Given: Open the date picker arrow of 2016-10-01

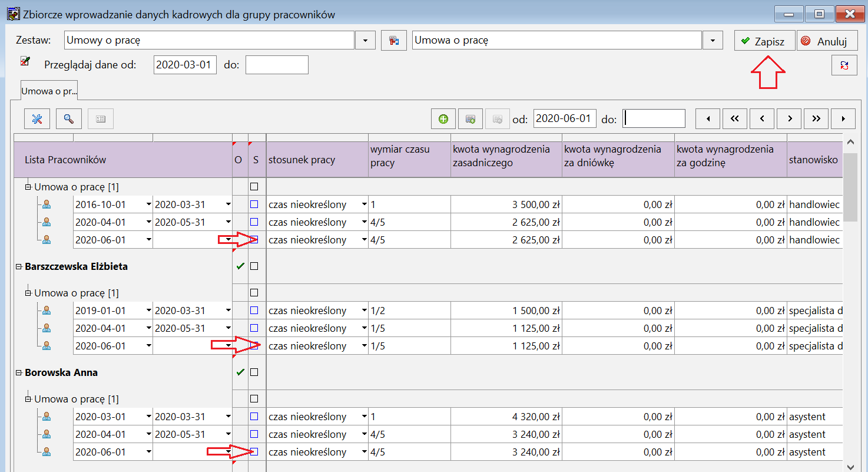Looking at the screenshot, I should 148,204.
